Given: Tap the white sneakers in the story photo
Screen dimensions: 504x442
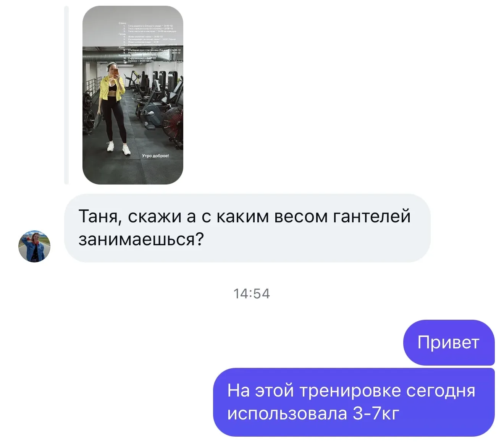Looking at the screenshot, I should (x=118, y=148).
